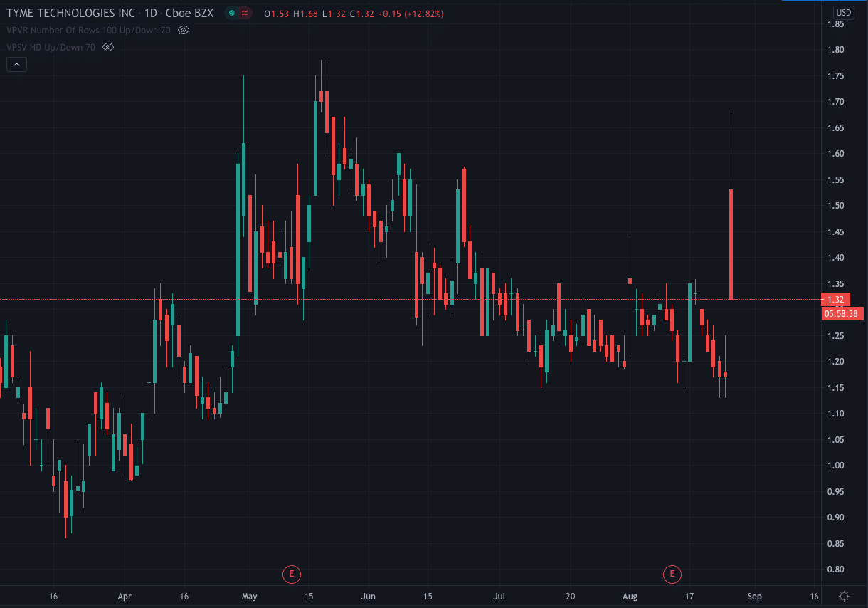Click the 1.50 level on price scale

[x=836, y=206]
